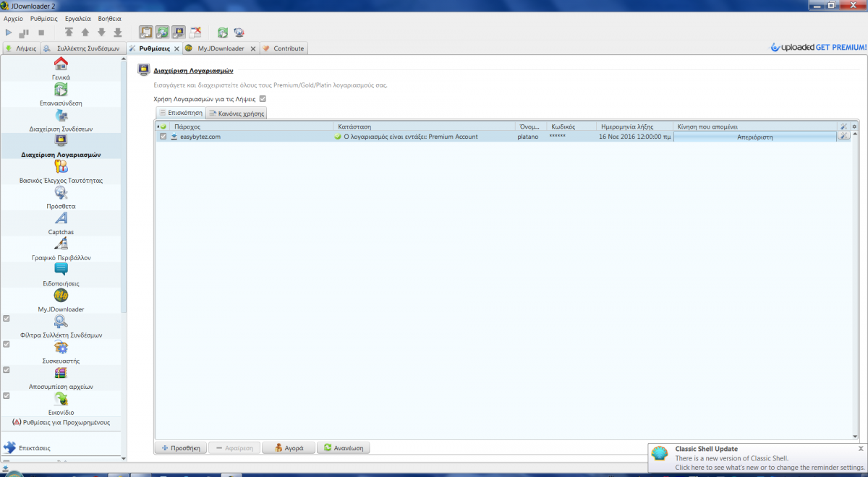Open Ρυθμίσεις για Προχωρημένους
The width and height of the screenshot is (868, 477).
point(61,422)
